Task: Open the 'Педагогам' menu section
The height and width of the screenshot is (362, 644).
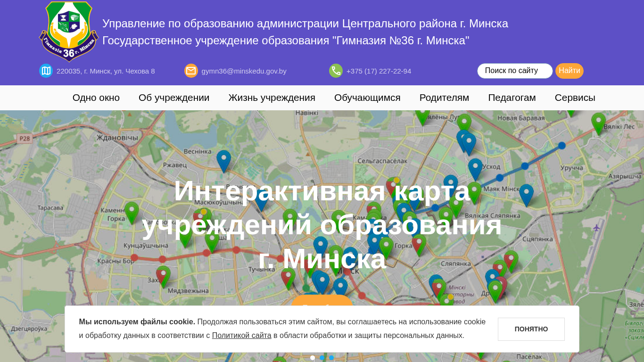Action: [x=512, y=98]
